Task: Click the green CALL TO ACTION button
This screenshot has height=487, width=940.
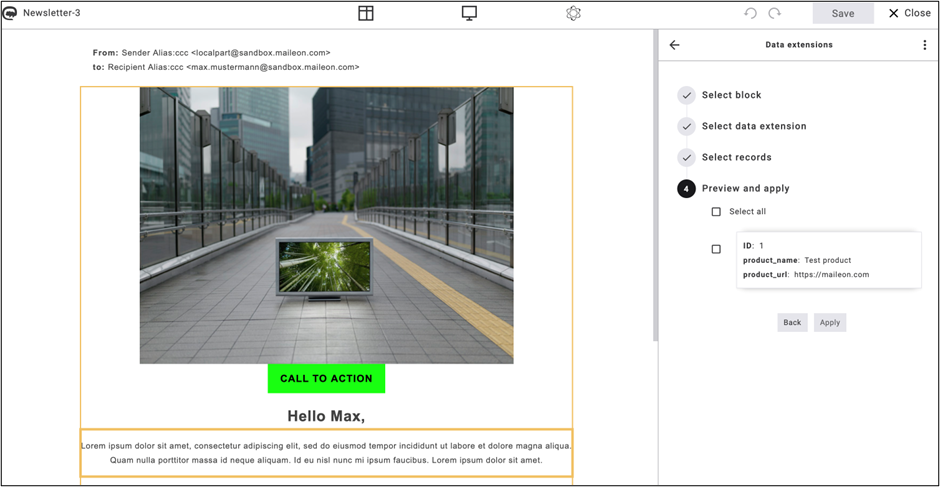Action: coord(326,378)
